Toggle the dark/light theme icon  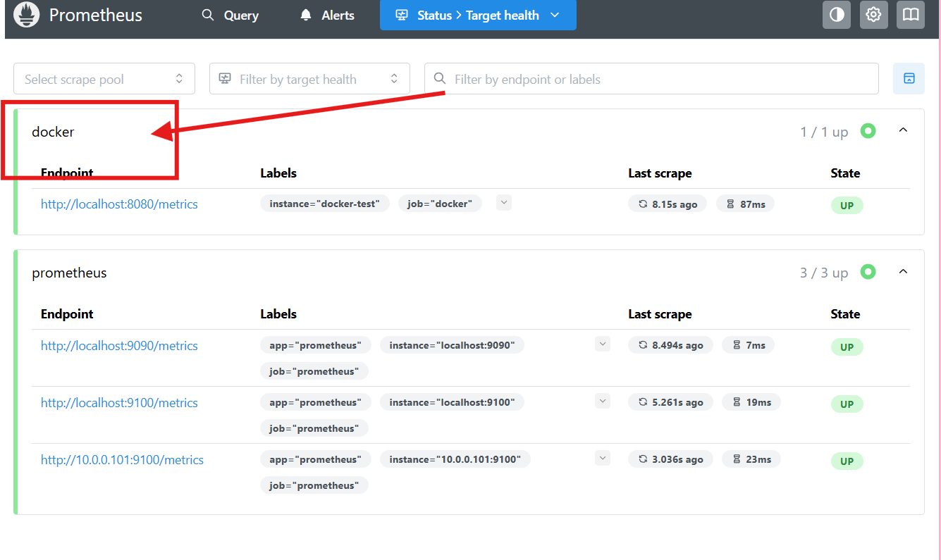tap(837, 15)
